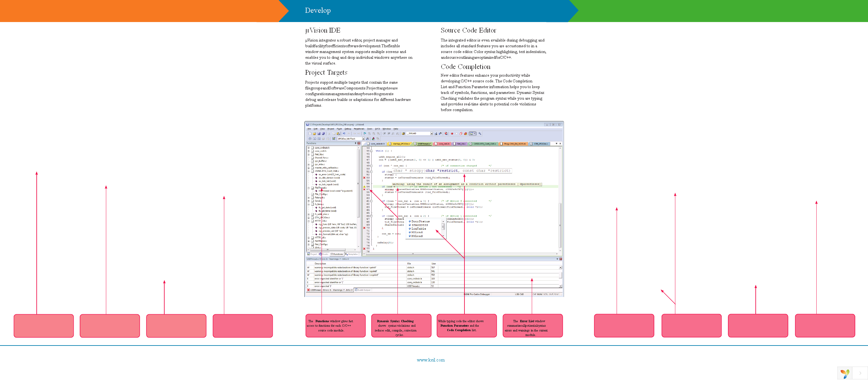Select the Project tab in the bottom-left panel

[x=312, y=254]
